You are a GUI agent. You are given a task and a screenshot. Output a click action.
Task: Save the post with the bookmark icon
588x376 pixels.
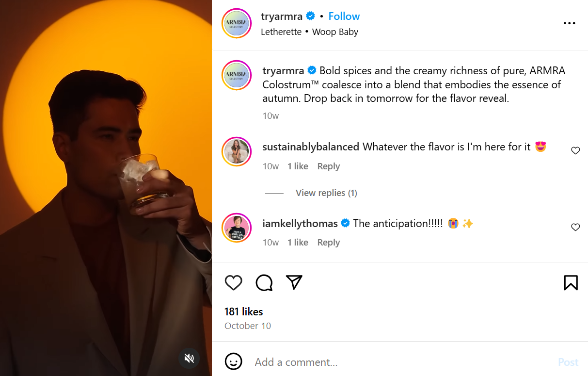coord(571,282)
